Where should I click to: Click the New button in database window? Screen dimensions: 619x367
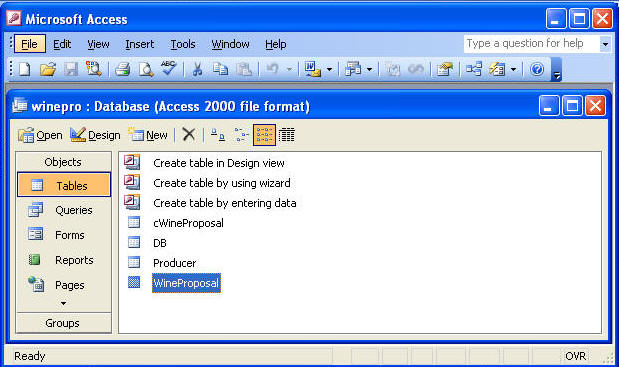coord(148,135)
